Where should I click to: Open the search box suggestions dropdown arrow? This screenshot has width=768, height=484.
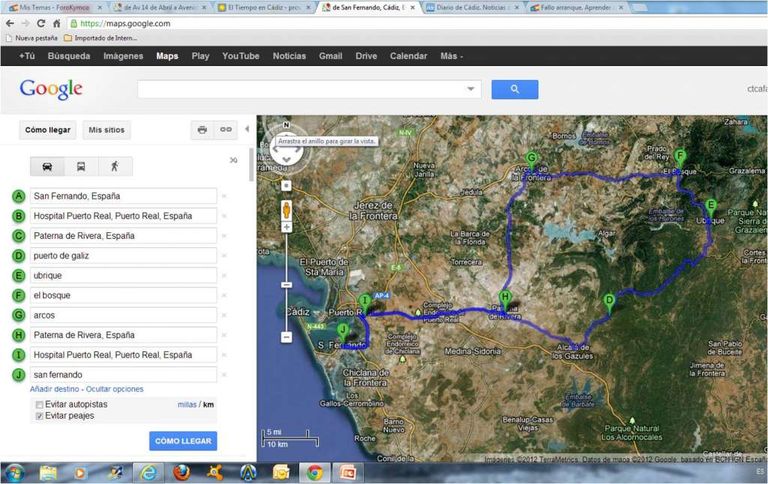point(471,89)
